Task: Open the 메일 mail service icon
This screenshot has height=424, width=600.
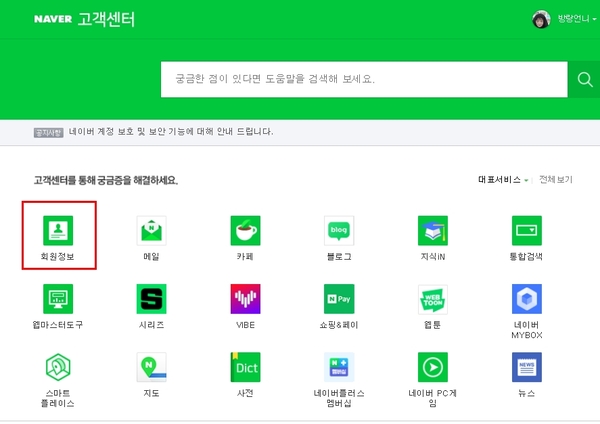Action: [152, 230]
